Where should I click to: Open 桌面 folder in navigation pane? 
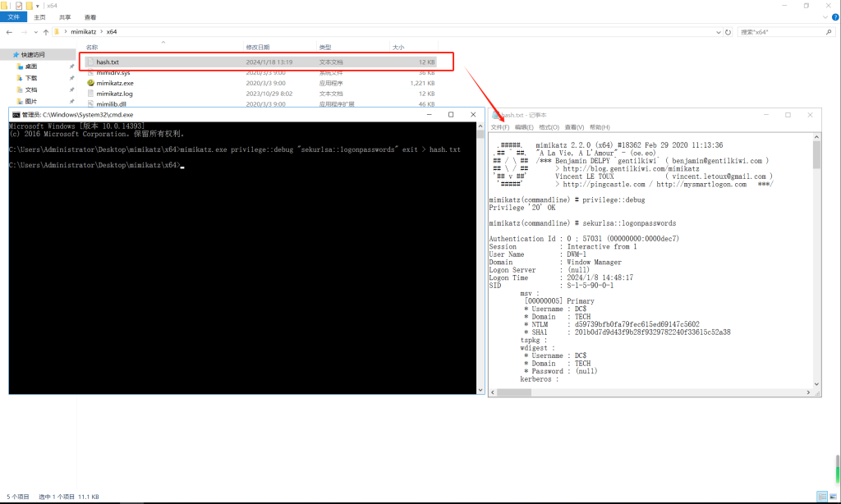coord(31,66)
